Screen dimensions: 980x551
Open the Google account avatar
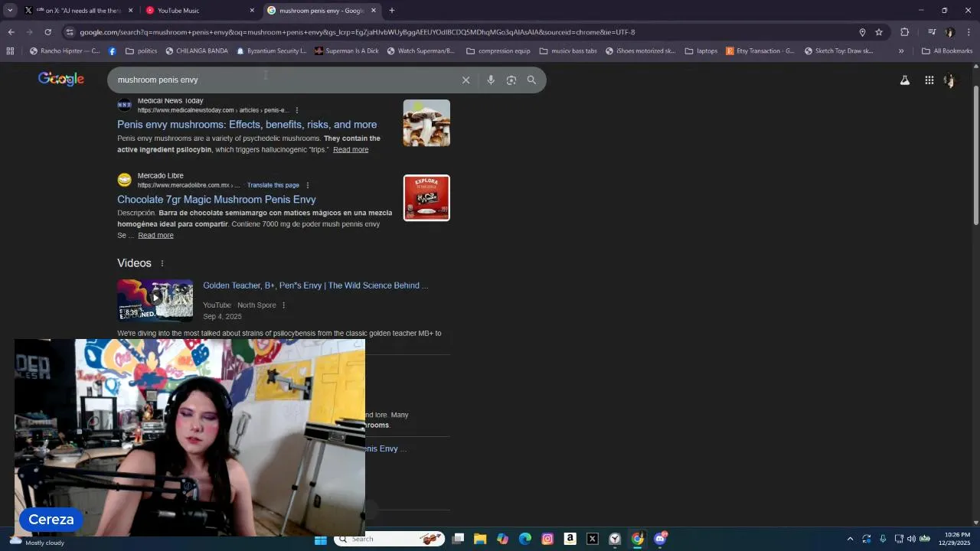[x=950, y=80]
